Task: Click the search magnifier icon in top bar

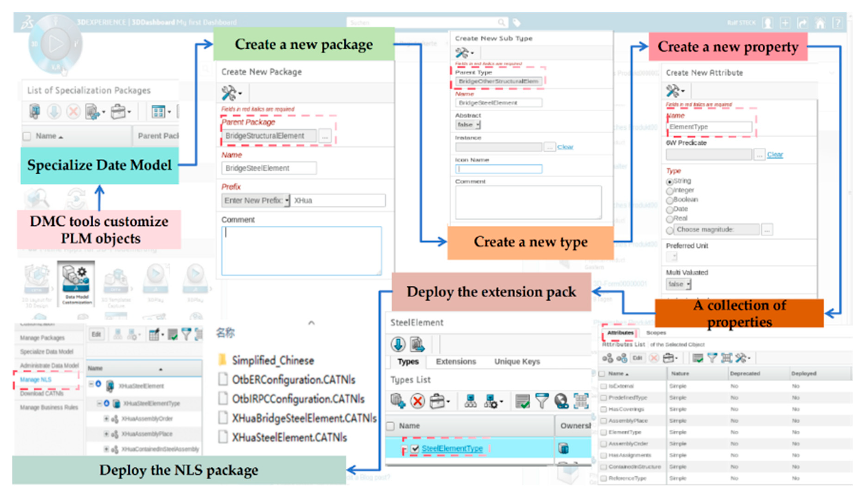Action: 501,22
